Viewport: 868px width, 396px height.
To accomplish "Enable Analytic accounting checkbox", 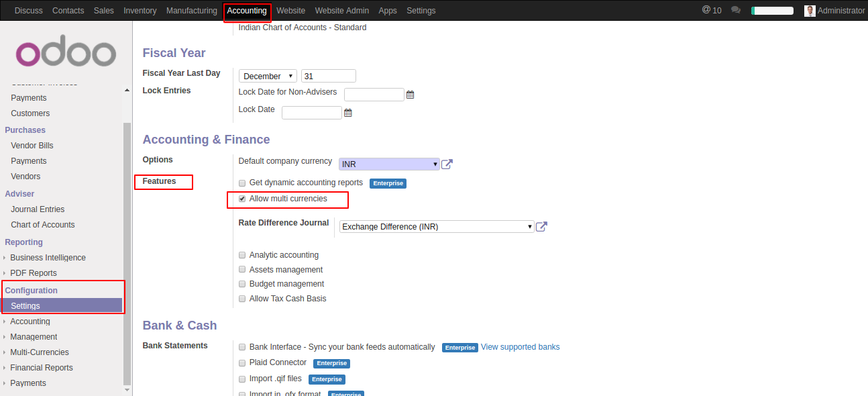I will (x=242, y=255).
